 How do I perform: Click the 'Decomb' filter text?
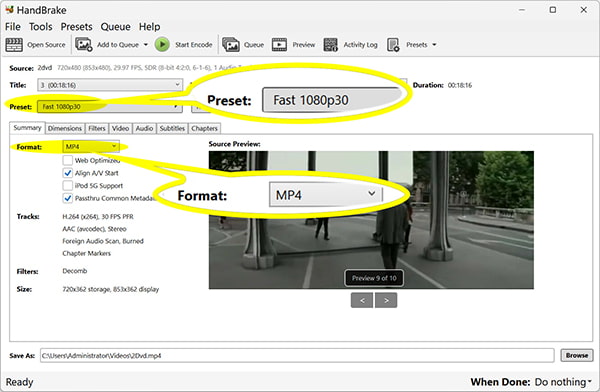click(x=75, y=271)
